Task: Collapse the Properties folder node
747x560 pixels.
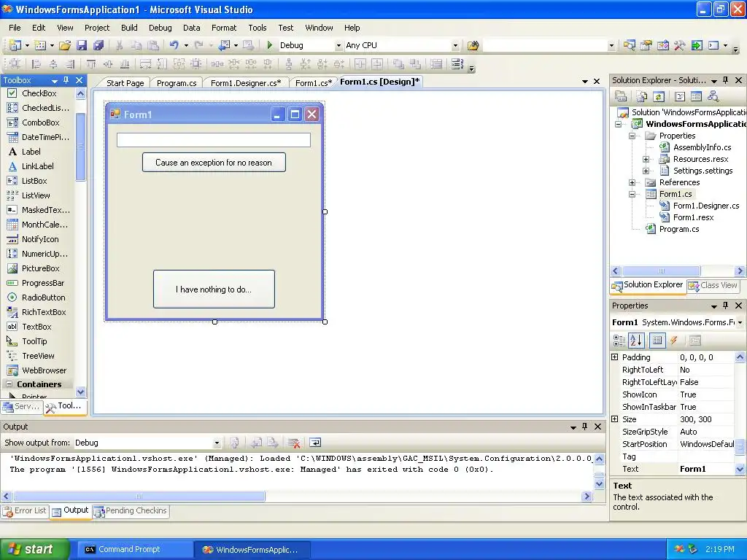Action: (x=632, y=136)
